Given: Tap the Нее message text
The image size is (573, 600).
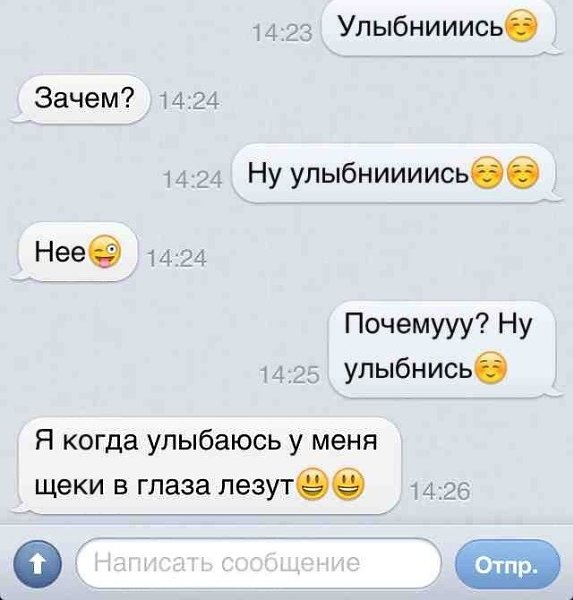Looking at the screenshot, I should point(60,252).
